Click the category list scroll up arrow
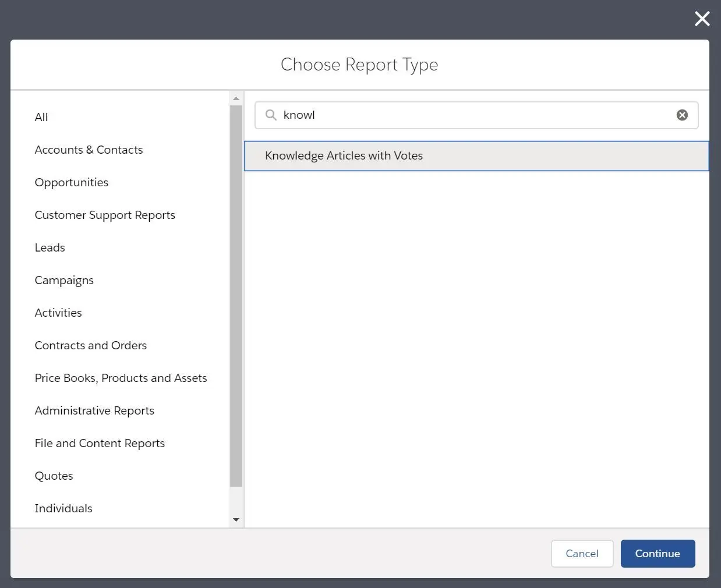 pos(236,98)
